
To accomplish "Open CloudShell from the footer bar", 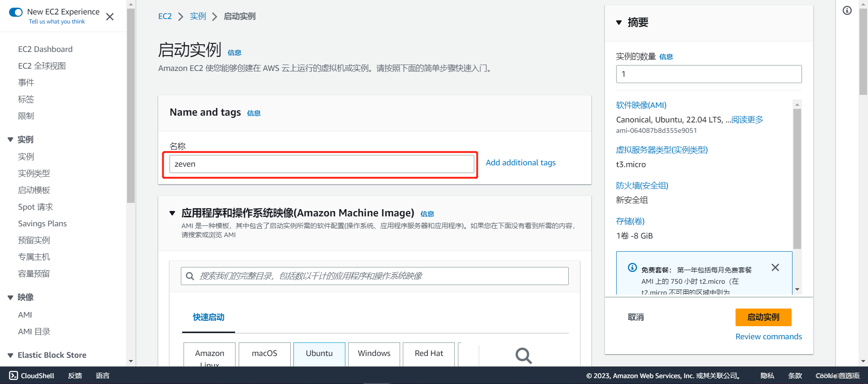I will [32, 375].
